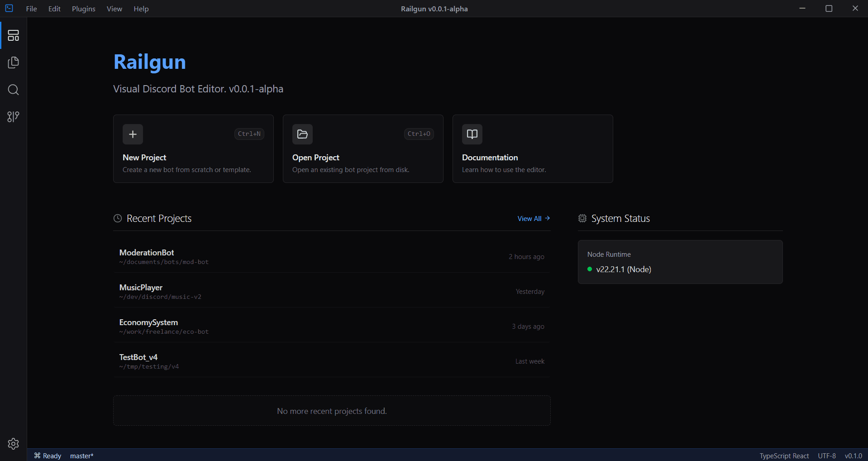The width and height of the screenshot is (868, 461).
Task: Click the folder icon for Open Project
Action: pos(302,134)
